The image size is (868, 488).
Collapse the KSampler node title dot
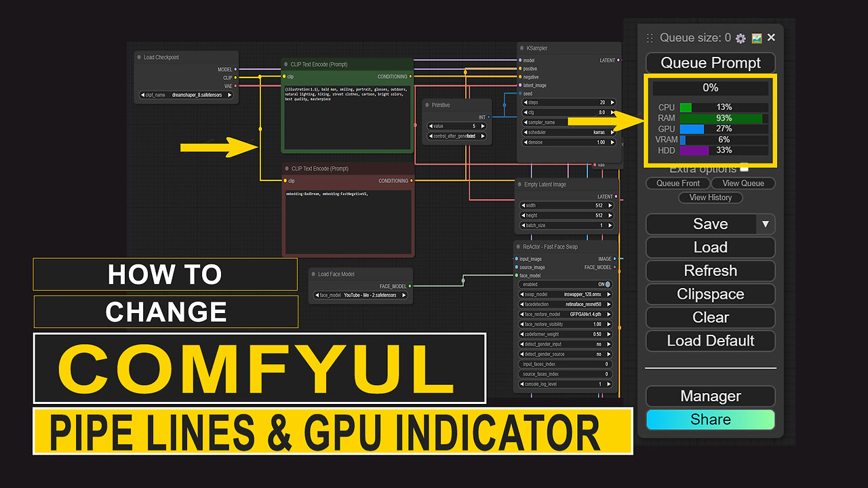point(522,48)
